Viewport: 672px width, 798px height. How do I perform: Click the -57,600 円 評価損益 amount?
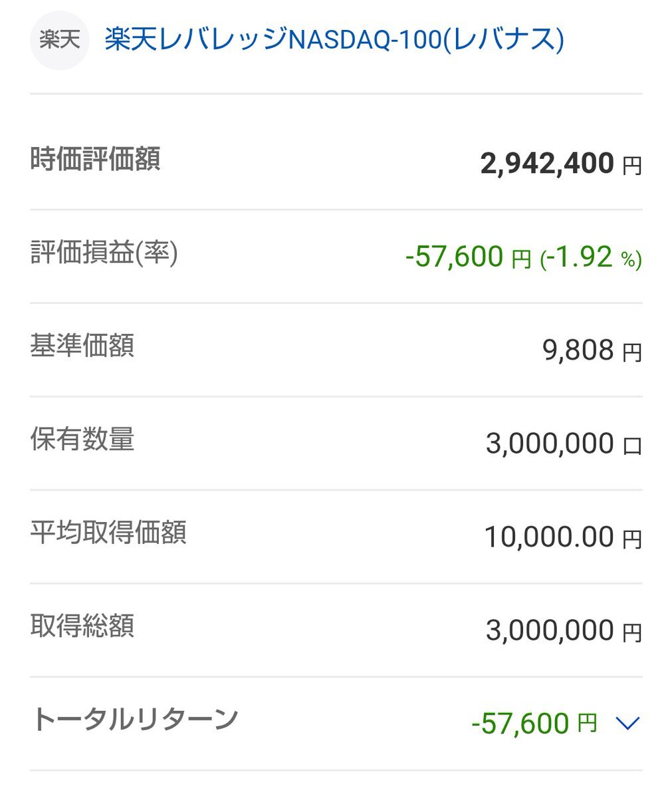tap(469, 257)
